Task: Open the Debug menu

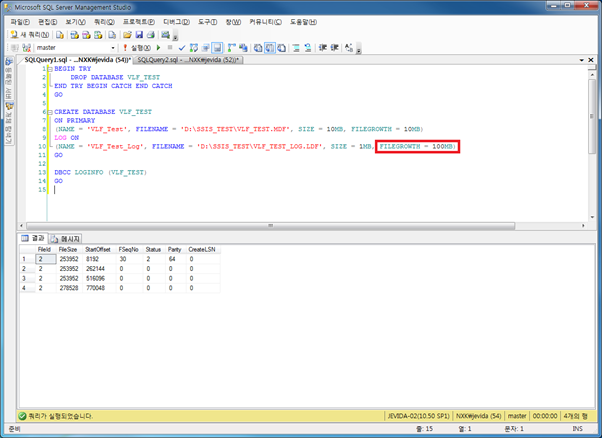Action: pyautogui.click(x=176, y=22)
